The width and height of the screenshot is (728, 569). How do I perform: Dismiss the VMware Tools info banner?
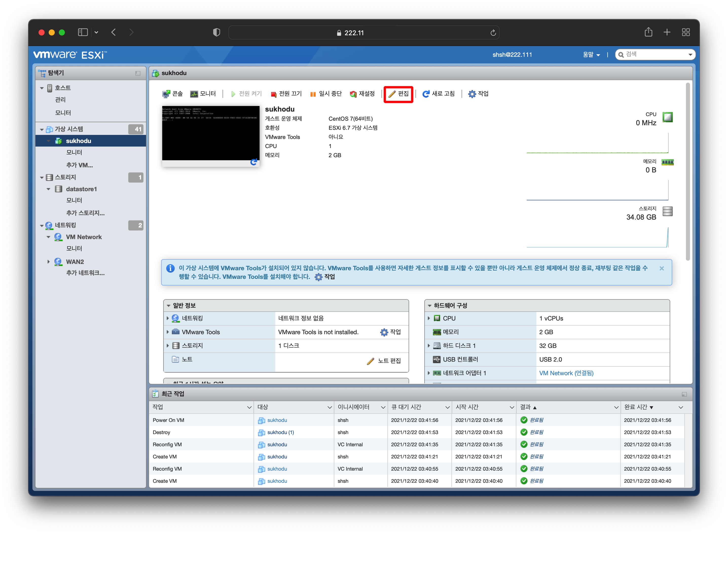tap(661, 268)
